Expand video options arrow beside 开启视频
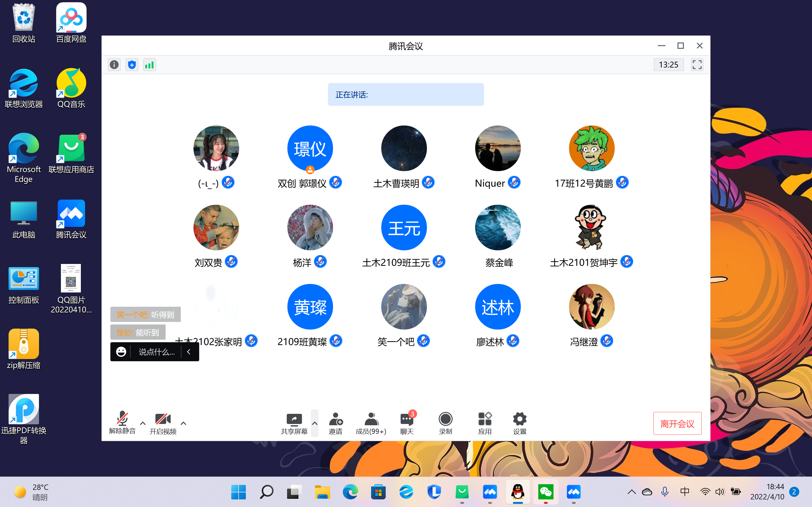 (183, 423)
